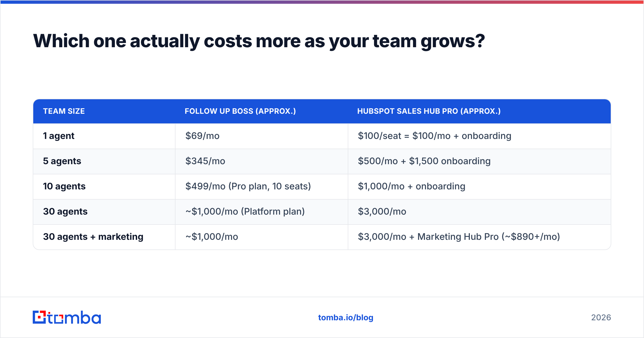
Task: Click the 'TEAM SIZE' column header
Action: [x=64, y=111]
